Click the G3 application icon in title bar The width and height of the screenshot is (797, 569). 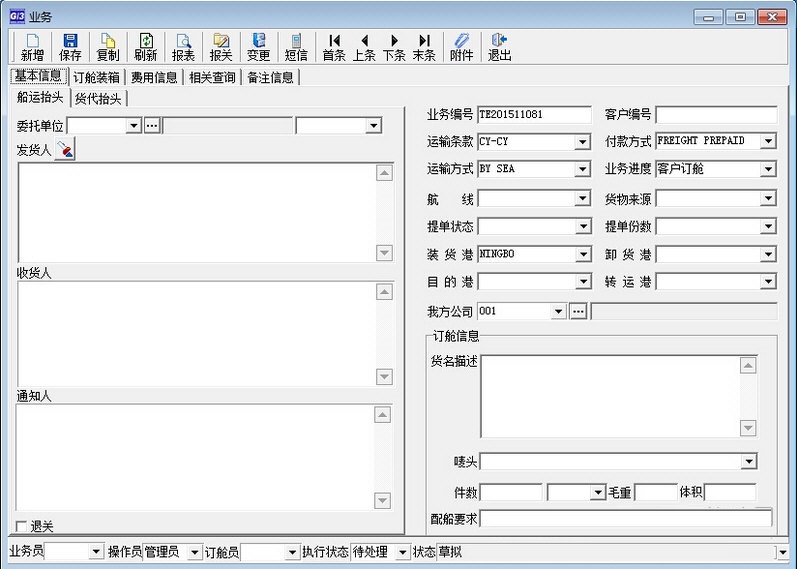pos(17,16)
